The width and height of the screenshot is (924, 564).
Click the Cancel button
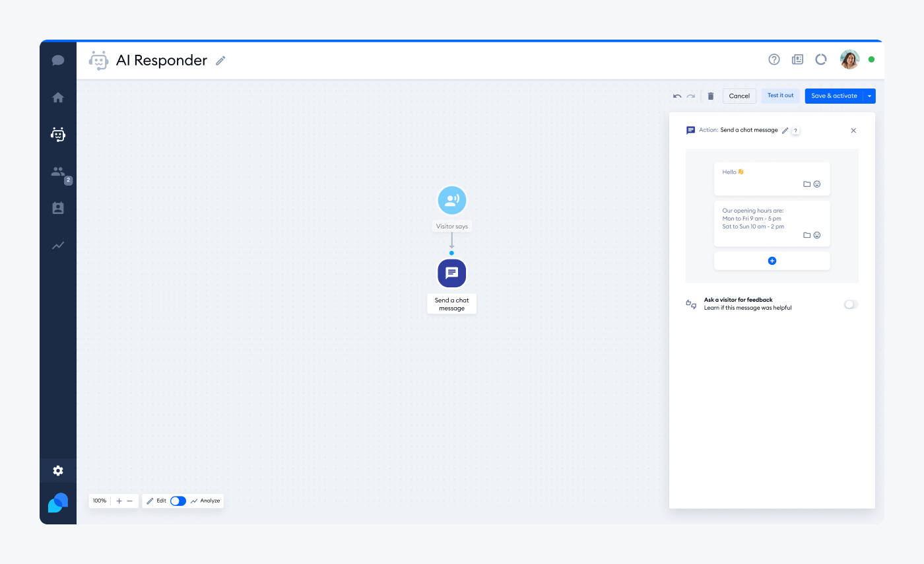(x=739, y=96)
